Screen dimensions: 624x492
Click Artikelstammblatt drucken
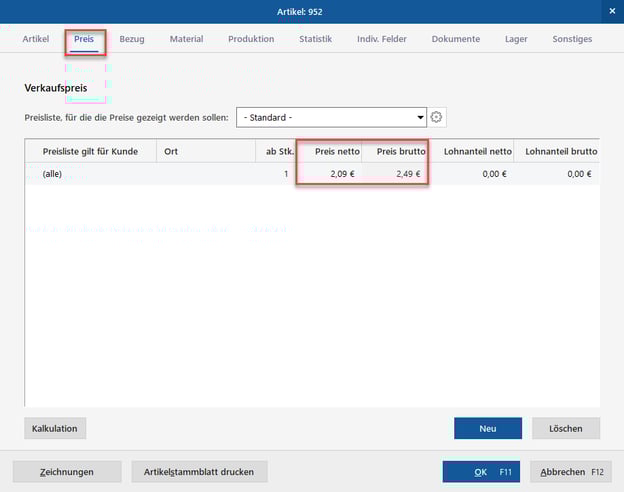pos(199,472)
